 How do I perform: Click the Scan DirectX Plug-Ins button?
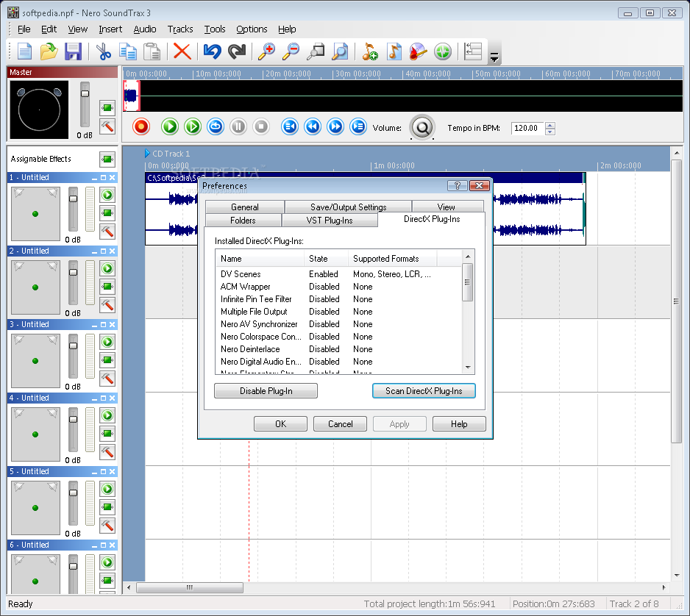tap(424, 391)
